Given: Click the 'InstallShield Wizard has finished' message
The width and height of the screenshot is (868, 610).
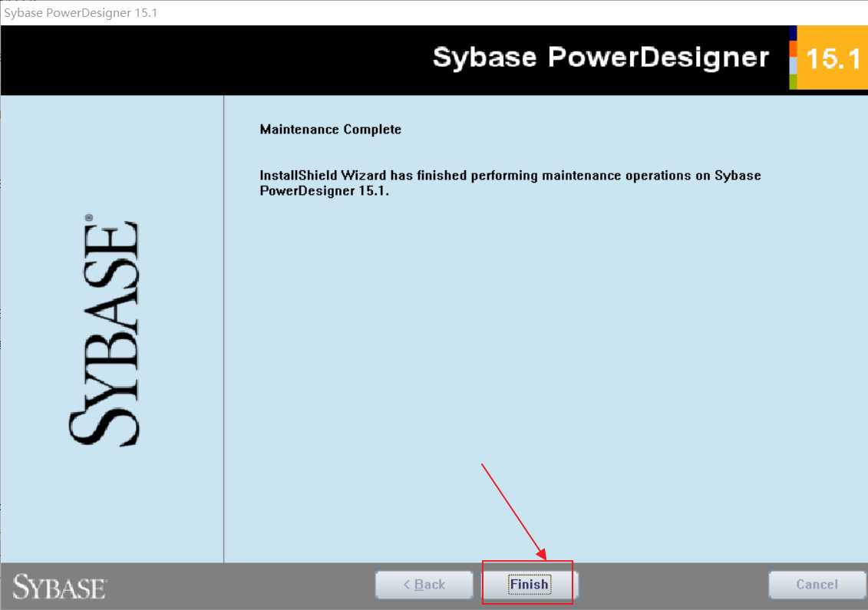Looking at the screenshot, I should pos(510,183).
